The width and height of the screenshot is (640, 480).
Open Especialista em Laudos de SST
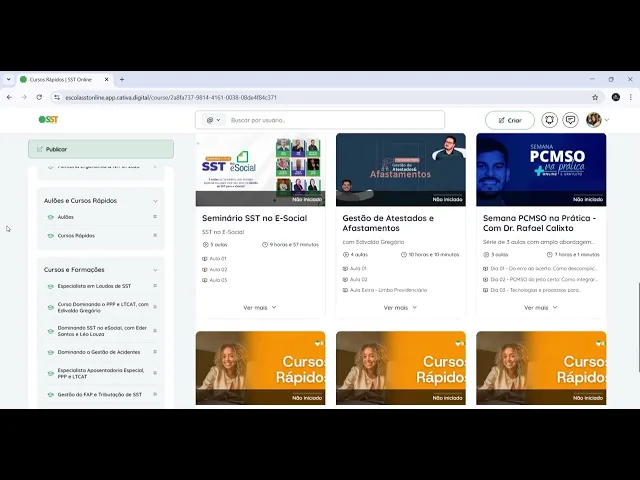pos(94,286)
